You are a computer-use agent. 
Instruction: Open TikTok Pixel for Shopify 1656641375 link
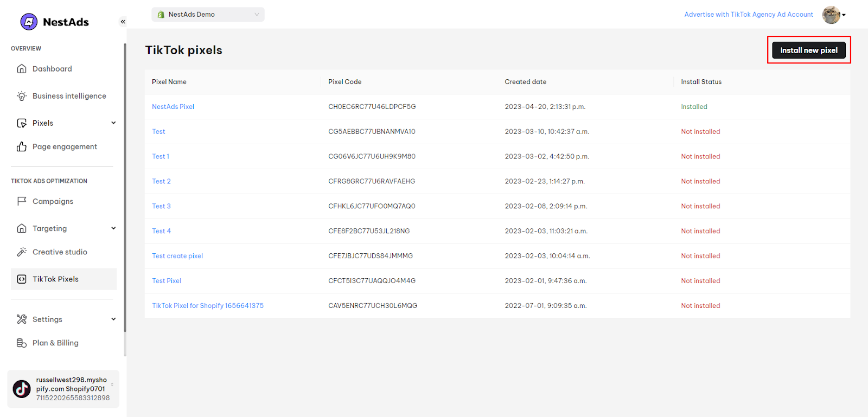click(208, 306)
